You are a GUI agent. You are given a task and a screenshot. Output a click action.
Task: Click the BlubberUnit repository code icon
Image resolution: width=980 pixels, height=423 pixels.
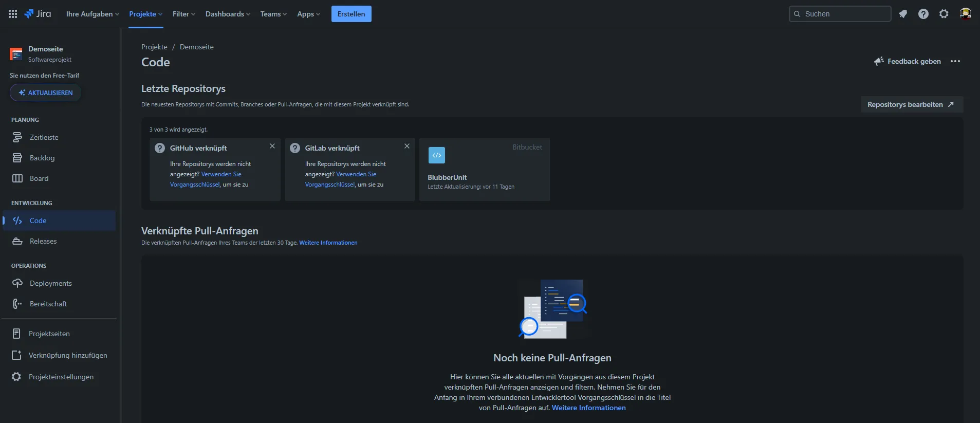click(x=437, y=155)
